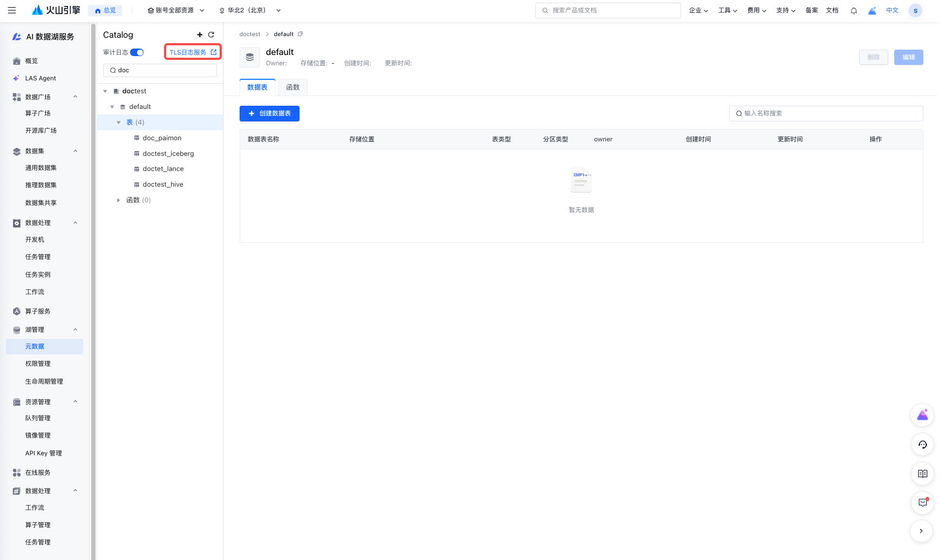Expand the 函数 (0) functions node
Image resolution: width=939 pixels, height=560 pixels.
[x=119, y=200]
